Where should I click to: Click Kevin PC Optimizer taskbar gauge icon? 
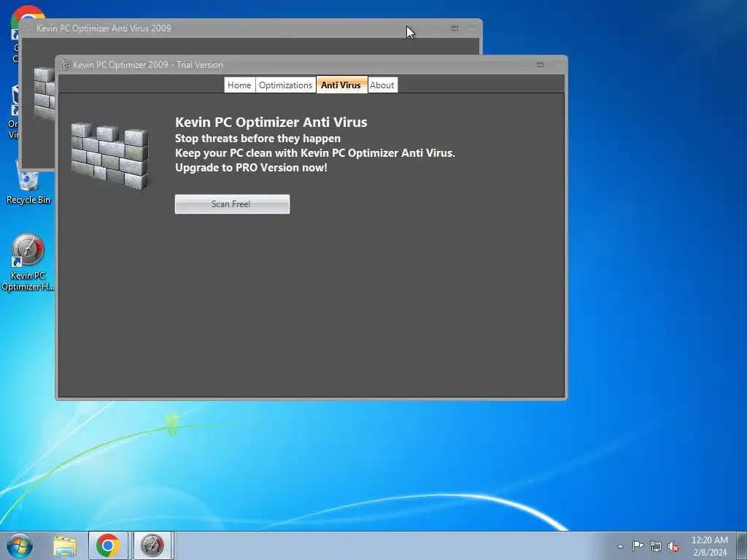point(152,545)
